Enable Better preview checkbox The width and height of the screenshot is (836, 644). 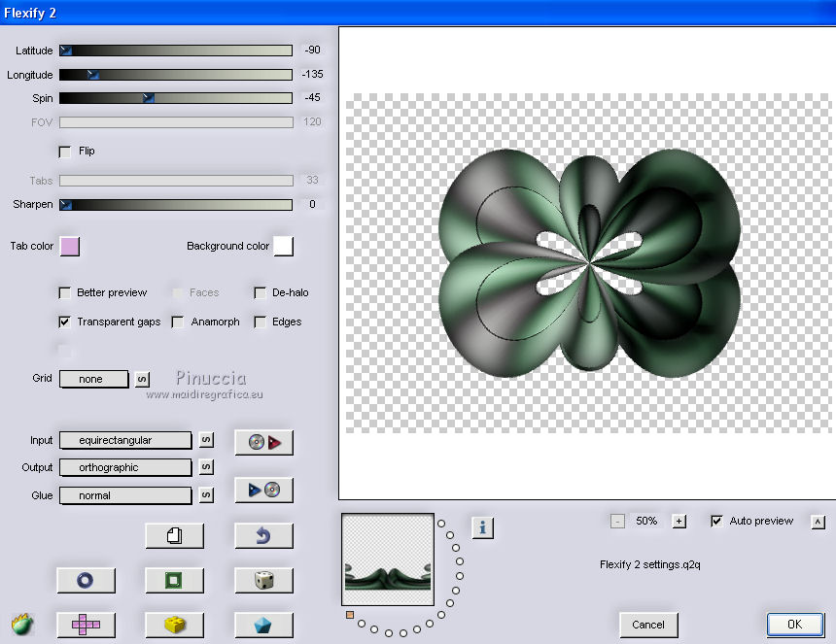64,293
